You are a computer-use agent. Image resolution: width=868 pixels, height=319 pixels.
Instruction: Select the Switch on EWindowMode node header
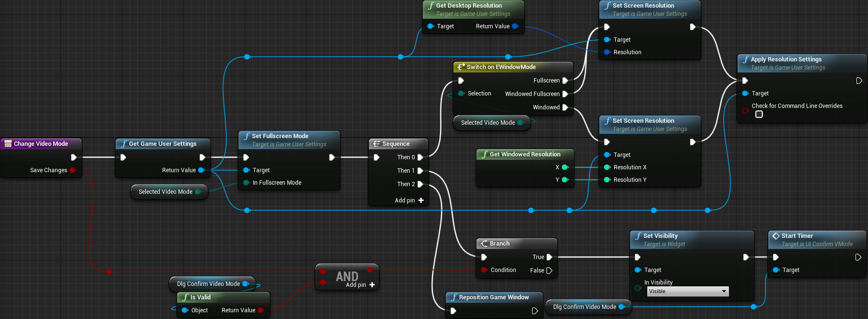[513, 67]
